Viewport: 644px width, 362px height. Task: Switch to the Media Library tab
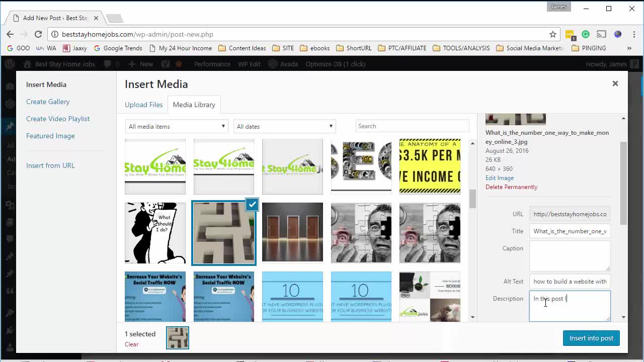coord(194,105)
